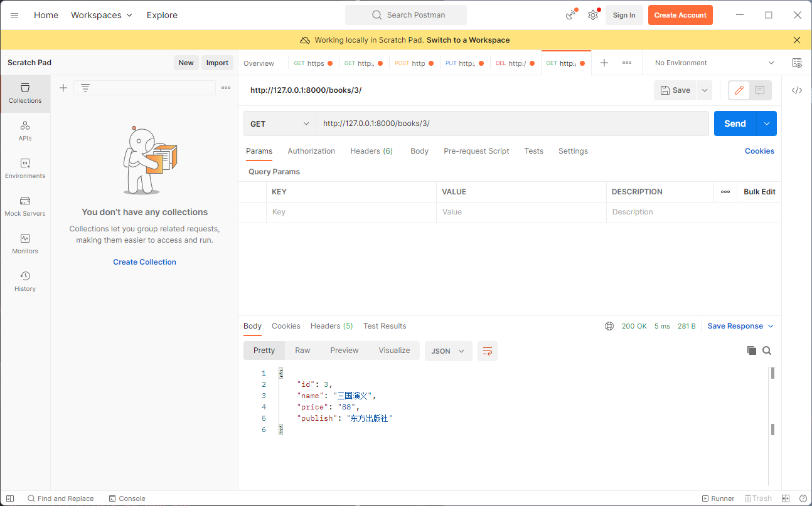Toggle the sidebar from status bar

(x=10, y=498)
